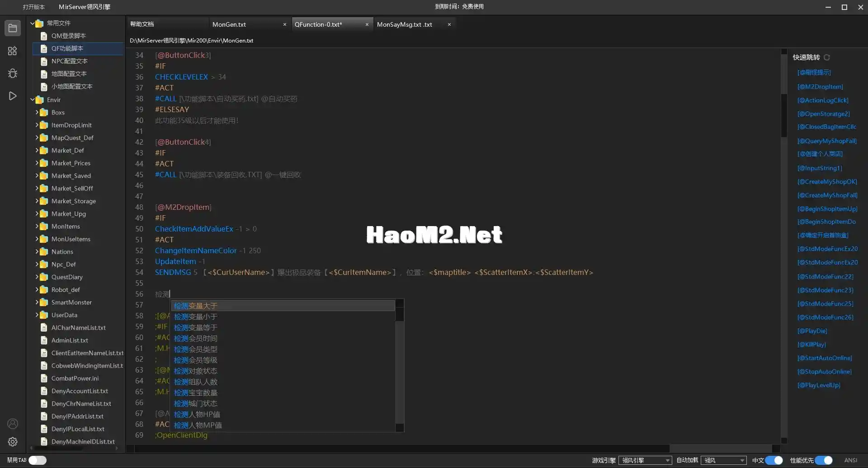Select the NPC配置文本 file
Viewport: 868px width, 468px height.
69,61
